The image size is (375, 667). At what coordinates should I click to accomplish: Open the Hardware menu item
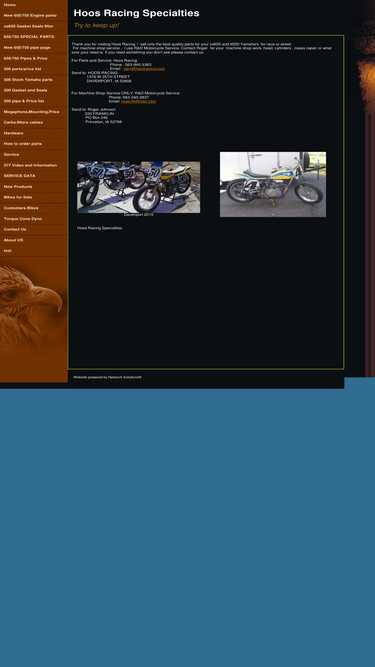(34, 133)
